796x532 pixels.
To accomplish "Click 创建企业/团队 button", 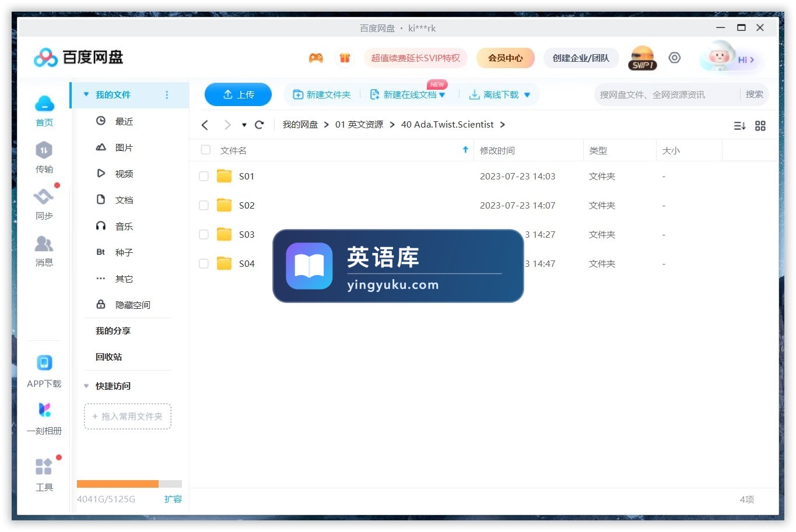I will click(581, 58).
